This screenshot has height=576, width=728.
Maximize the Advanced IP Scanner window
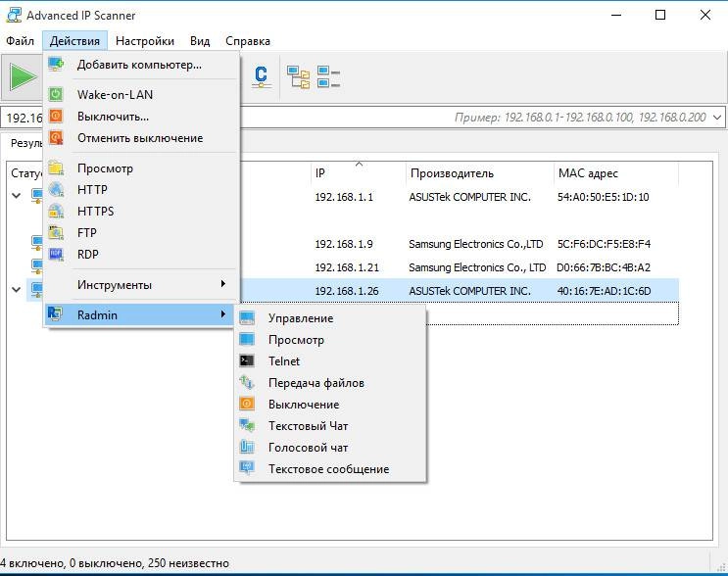659,15
